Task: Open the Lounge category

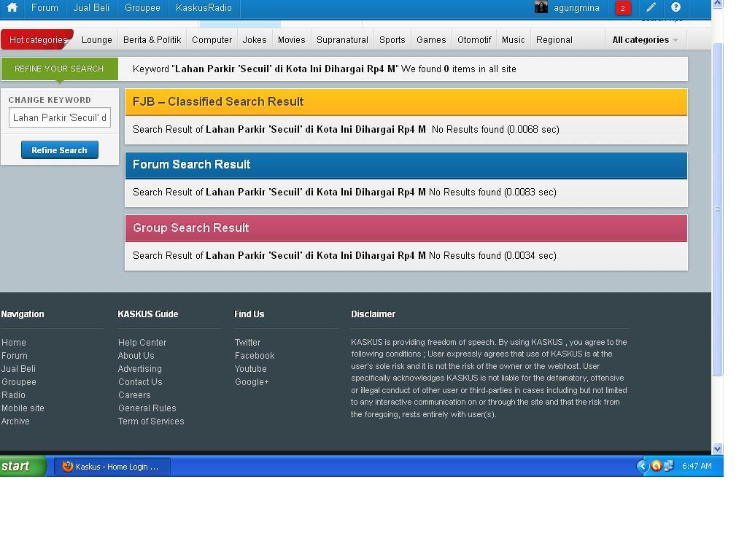Action: click(x=97, y=40)
